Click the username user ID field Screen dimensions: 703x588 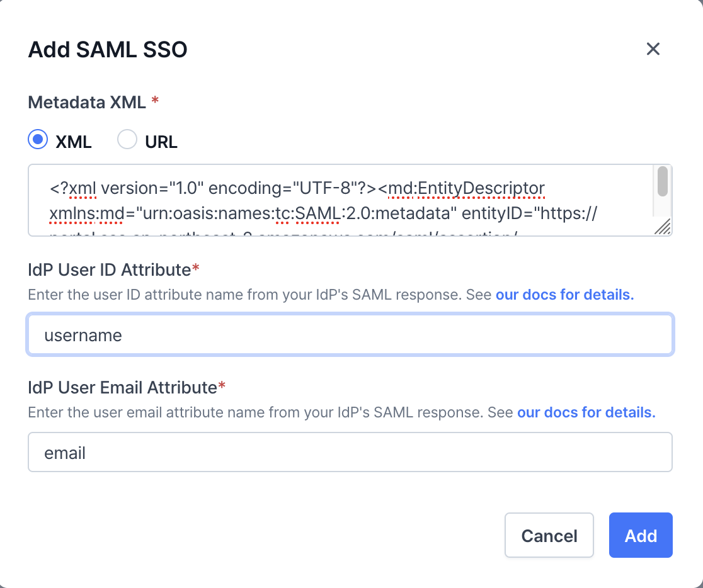(x=350, y=335)
